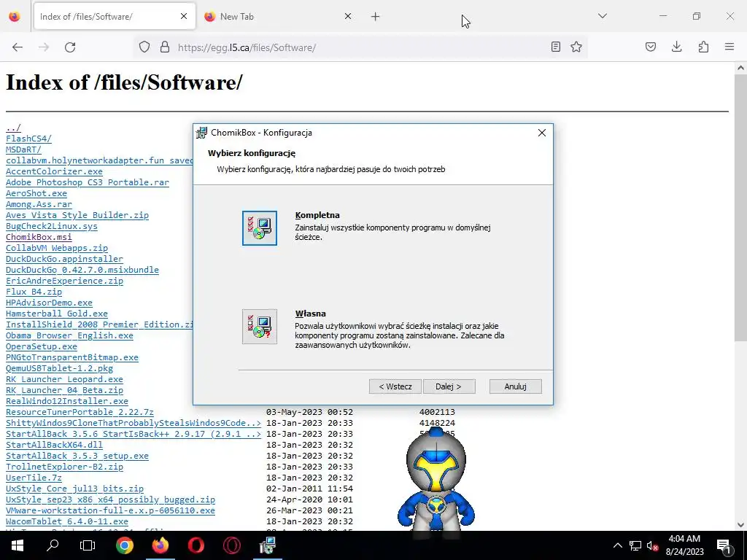Click the ChomikBox.msi link

pyautogui.click(x=39, y=237)
